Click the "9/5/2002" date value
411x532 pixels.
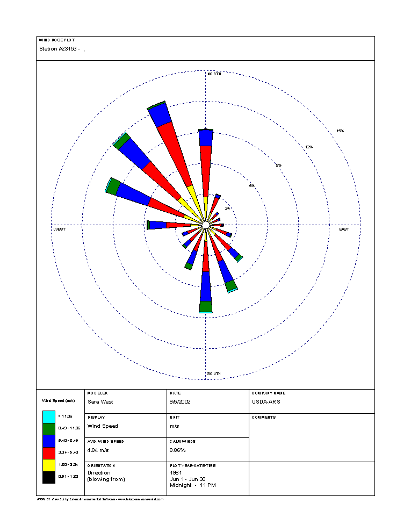[x=180, y=402]
